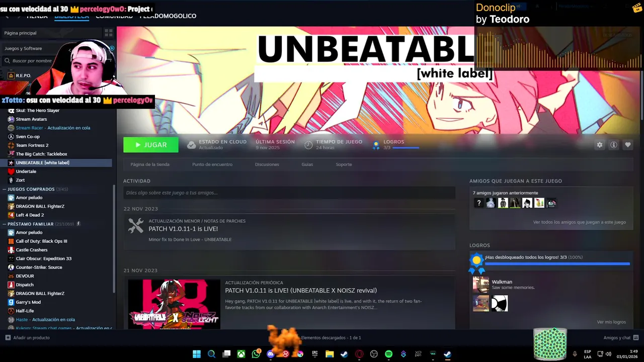Click the Garry's Mod icon
The height and width of the screenshot is (362, 644).
tap(11, 302)
